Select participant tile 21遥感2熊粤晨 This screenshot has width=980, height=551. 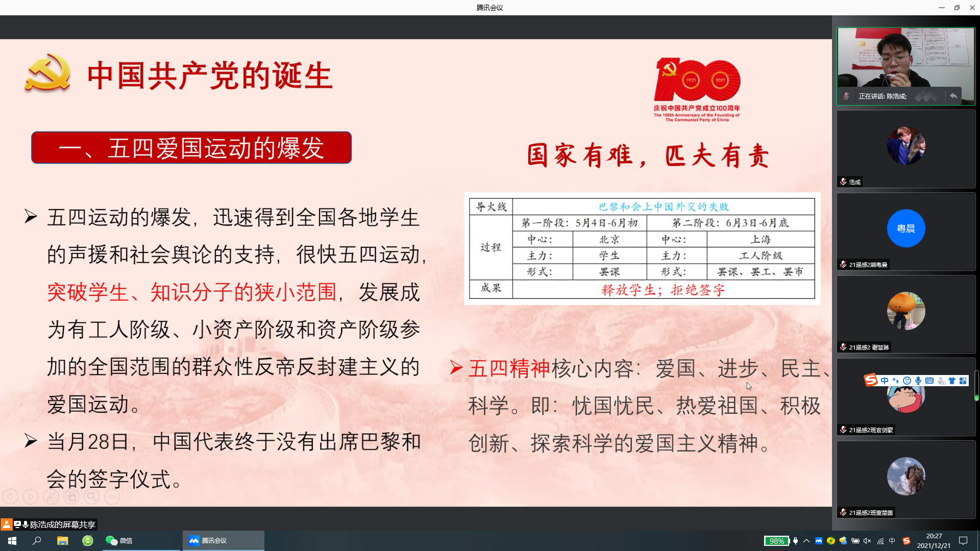(906, 231)
